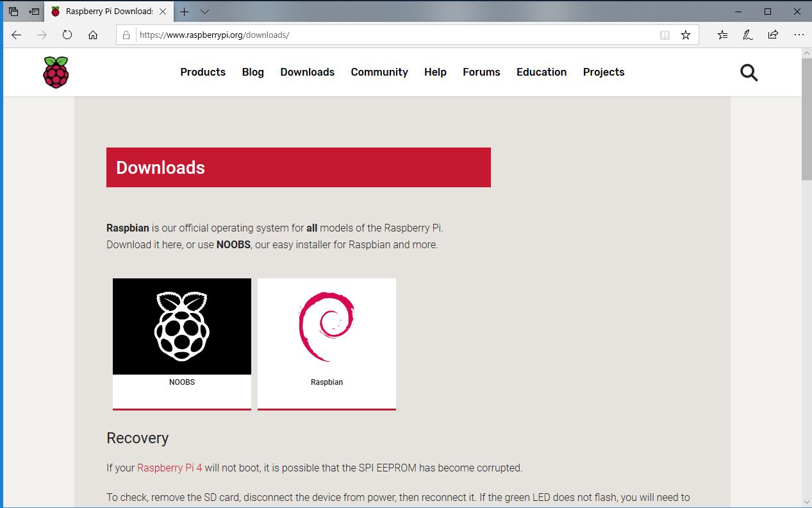Open the NOOBS download tile image
Screen dimensions: 812x508
182,326
